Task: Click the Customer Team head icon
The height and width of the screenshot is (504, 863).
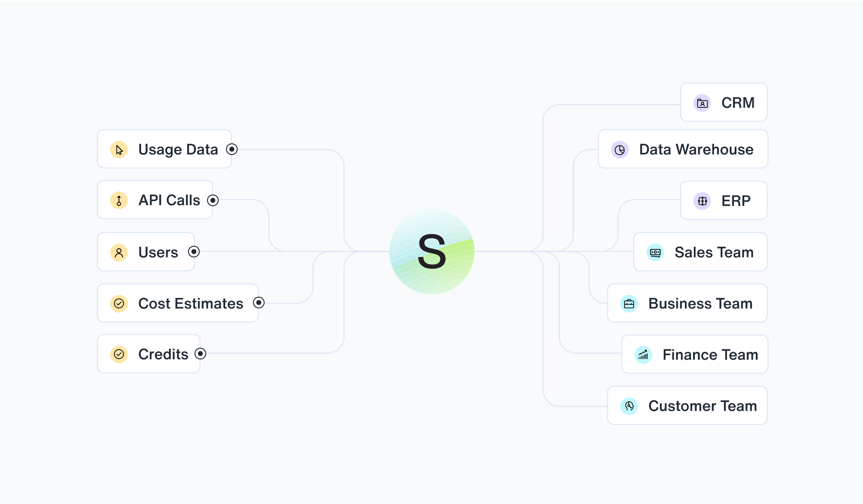Action: [629, 406]
